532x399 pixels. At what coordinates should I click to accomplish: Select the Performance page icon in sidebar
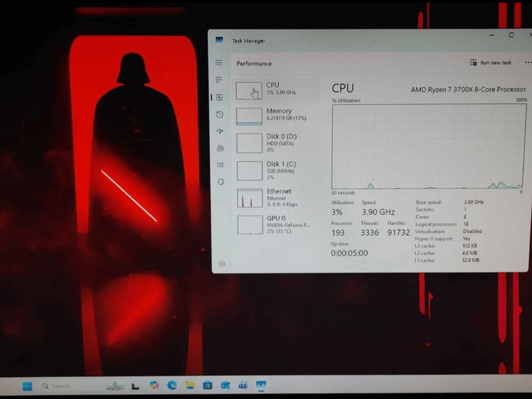coord(220,97)
